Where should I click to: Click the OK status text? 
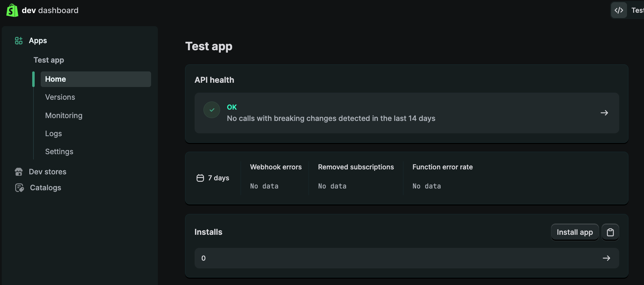[232, 107]
